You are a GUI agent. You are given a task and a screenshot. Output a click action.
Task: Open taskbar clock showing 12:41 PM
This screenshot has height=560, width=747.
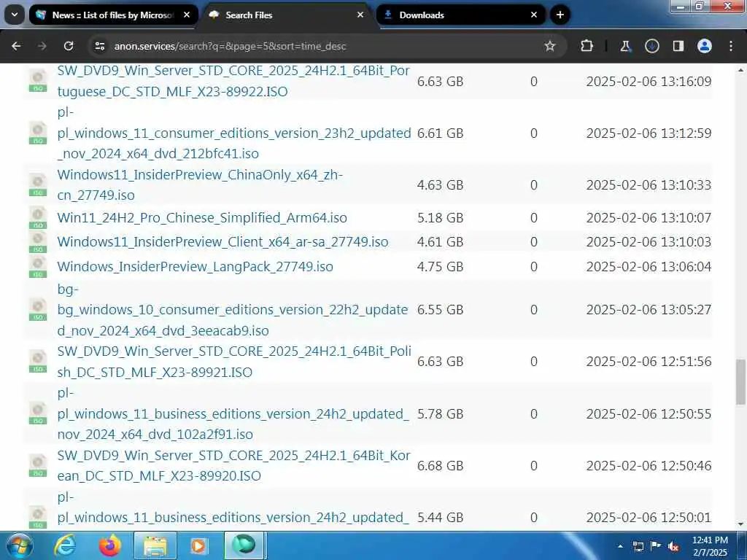click(x=710, y=546)
